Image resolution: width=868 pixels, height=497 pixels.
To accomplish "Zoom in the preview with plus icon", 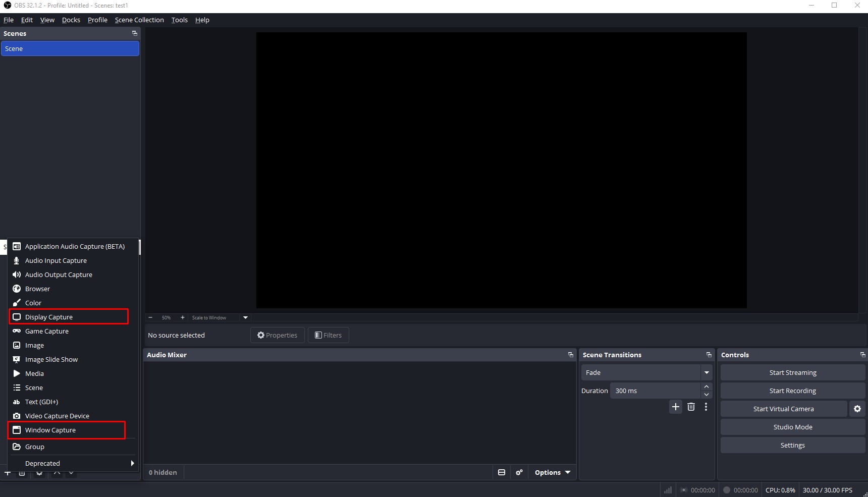I will point(183,317).
